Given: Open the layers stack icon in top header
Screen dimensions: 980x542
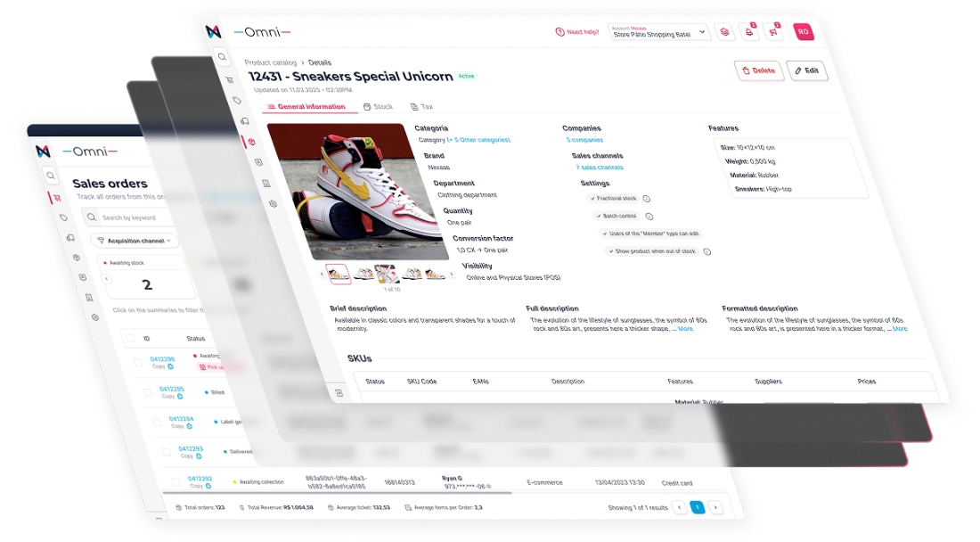Looking at the screenshot, I should (724, 32).
